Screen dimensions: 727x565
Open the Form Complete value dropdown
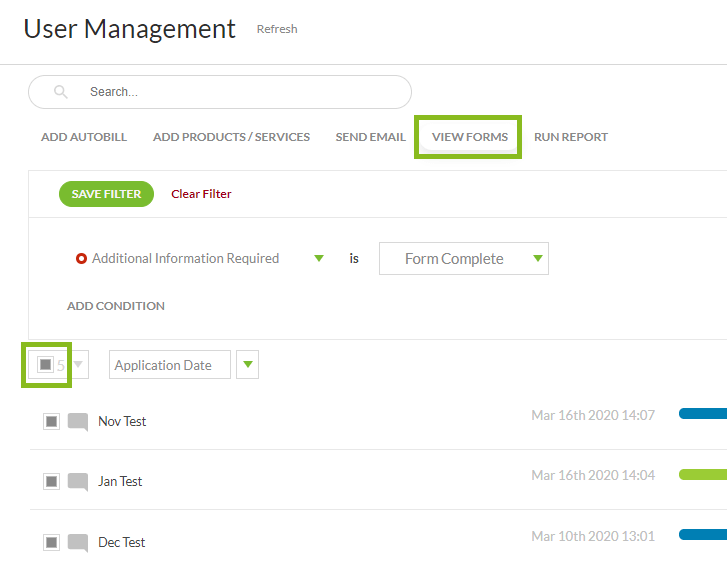[538, 259]
